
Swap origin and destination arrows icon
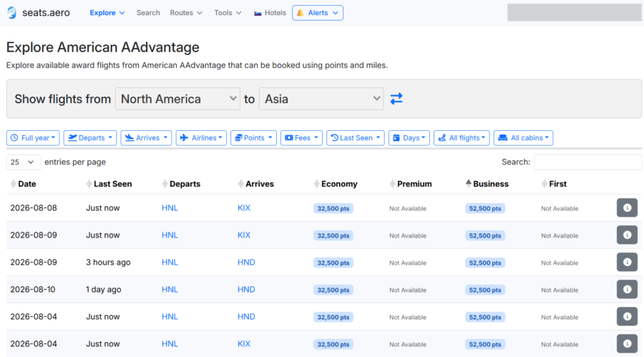396,99
